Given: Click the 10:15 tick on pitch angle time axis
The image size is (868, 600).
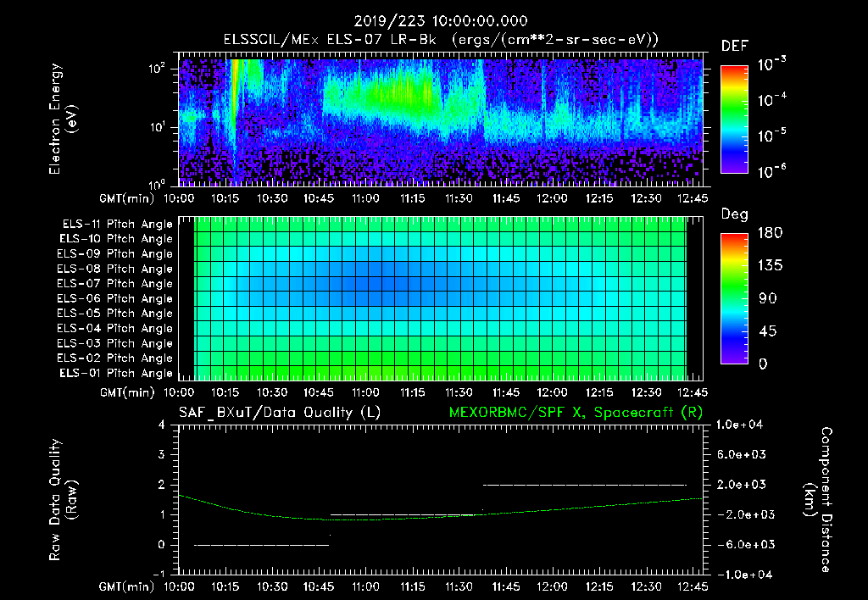Looking at the screenshot, I should pos(225,393).
